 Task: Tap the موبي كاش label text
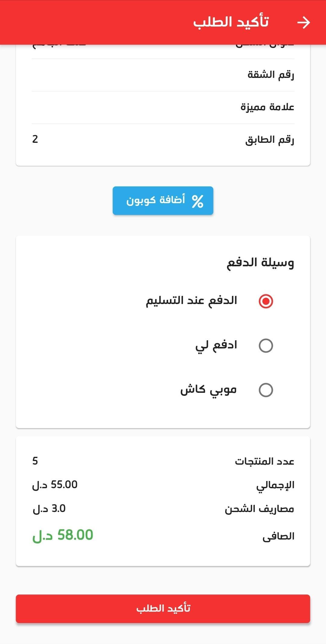[x=208, y=390]
